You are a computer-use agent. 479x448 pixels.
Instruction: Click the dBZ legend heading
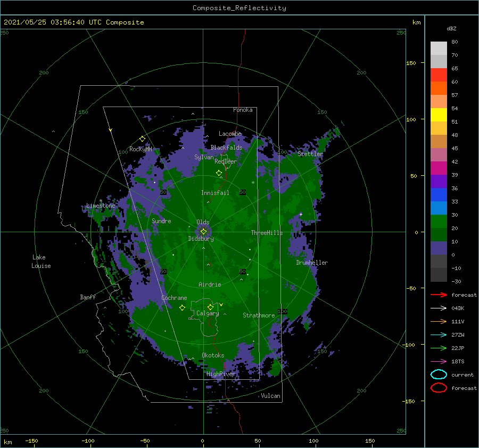tap(451, 28)
